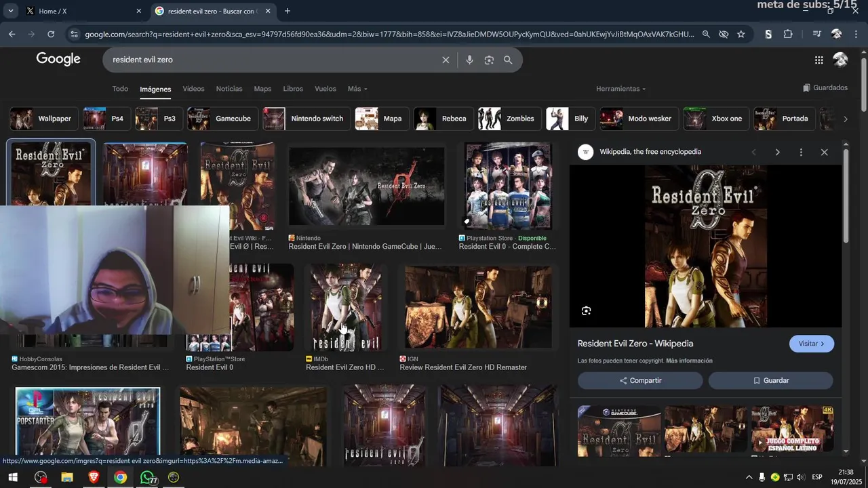Switch to the Videos tab
Screen dimensions: 868x488
(193, 89)
